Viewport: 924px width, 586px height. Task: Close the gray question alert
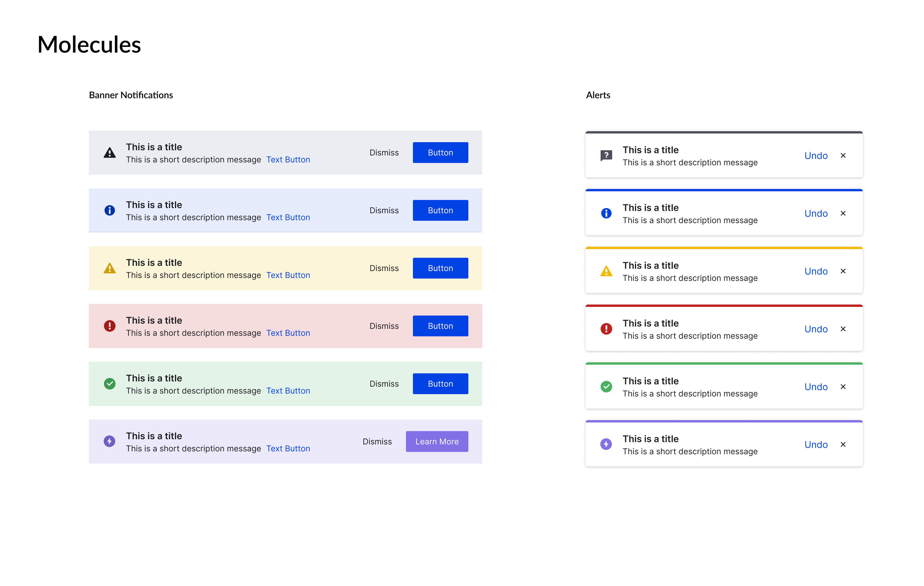(843, 155)
